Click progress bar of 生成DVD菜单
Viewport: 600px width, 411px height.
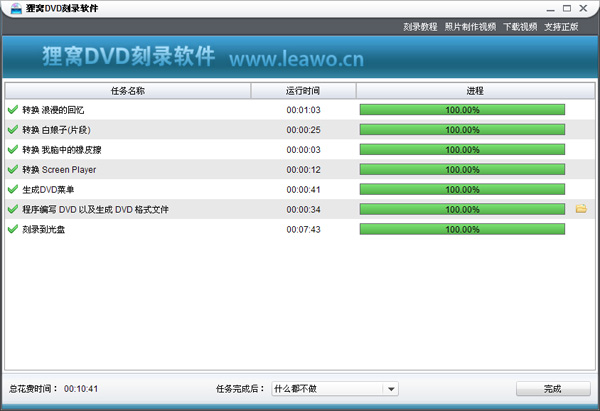[462, 189]
